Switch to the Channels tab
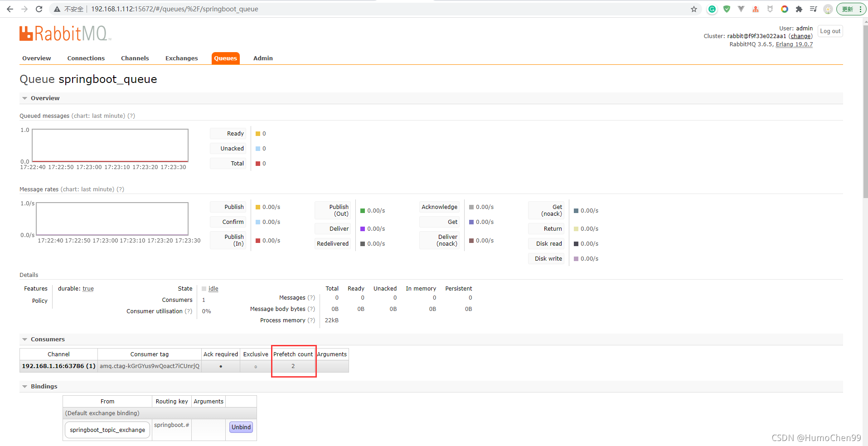Image resolution: width=868 pixels, height=446 pixels. 135,58
